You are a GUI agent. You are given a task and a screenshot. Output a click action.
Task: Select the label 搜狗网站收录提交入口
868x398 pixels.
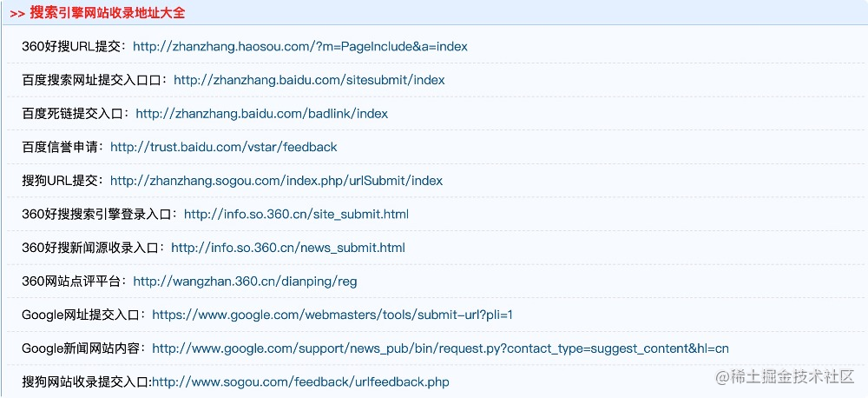coord(85,382)
